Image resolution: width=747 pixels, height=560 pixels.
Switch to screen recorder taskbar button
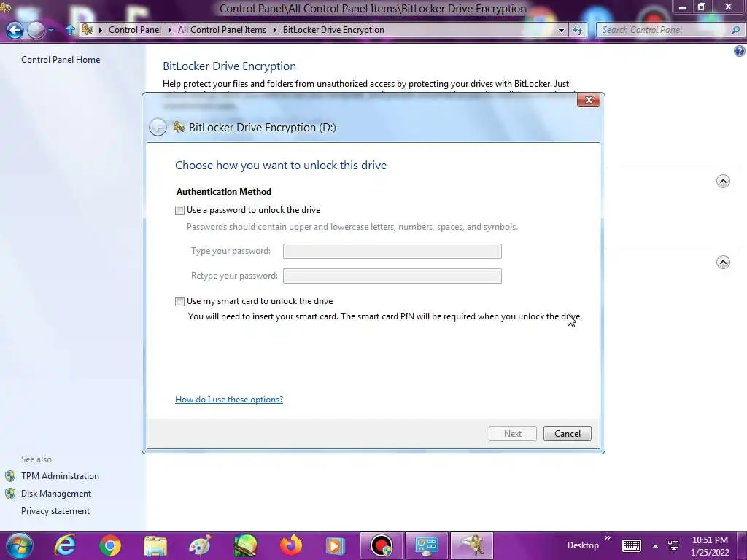click(381, 545)
